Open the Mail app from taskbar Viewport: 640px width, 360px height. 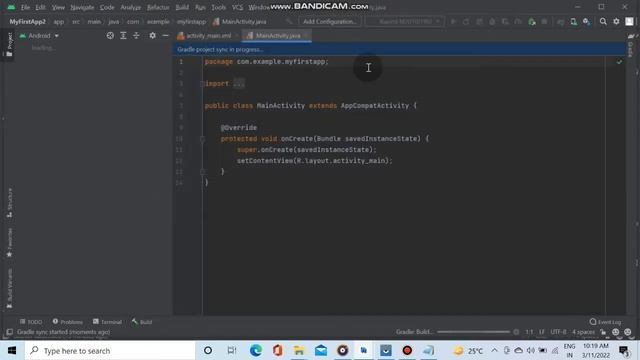[x=321, y=351]
